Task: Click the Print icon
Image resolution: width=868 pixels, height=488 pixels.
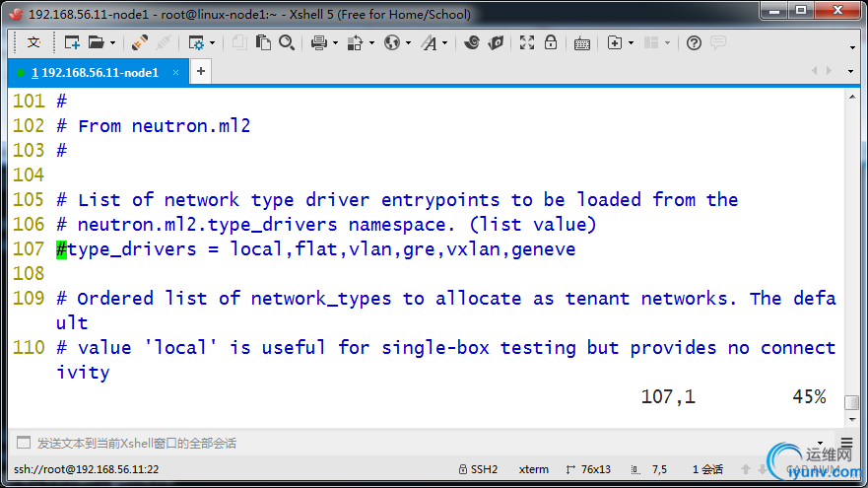Action: pos(319,42)
